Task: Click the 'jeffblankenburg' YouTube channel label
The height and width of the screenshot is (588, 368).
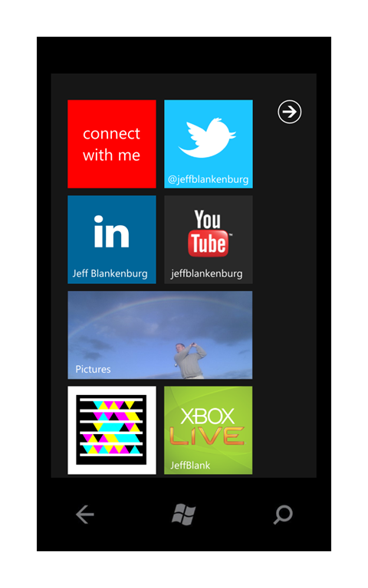Action: [x=206, y=274]
